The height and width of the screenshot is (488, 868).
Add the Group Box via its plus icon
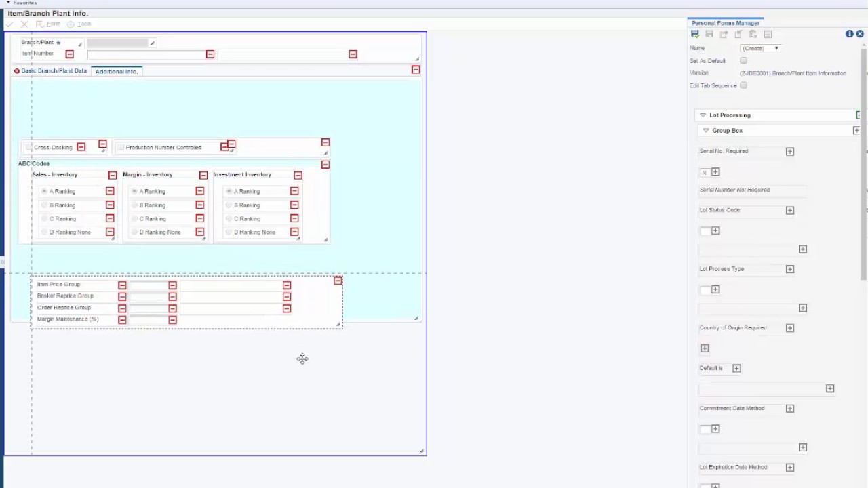856,130
